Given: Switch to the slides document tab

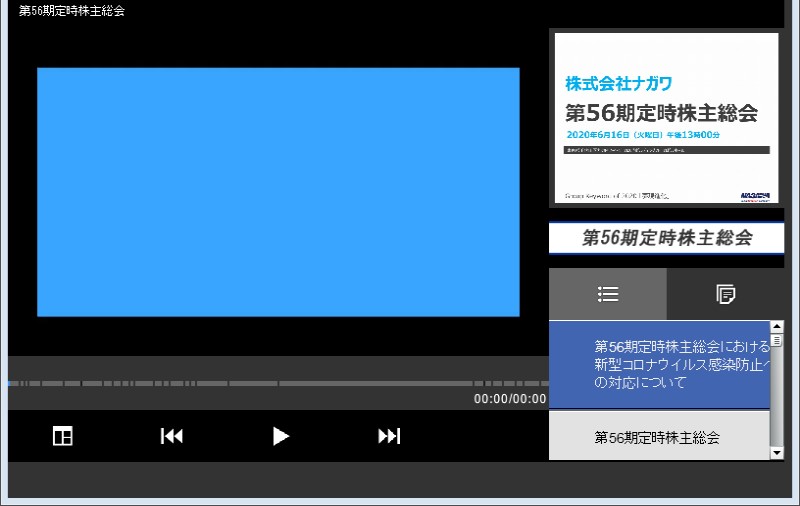Looking at the screenshot, I should point(725,294).
